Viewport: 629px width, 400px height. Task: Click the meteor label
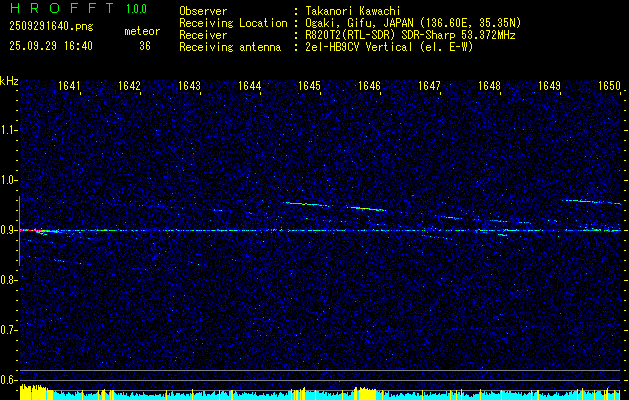[x=142, y=31]
